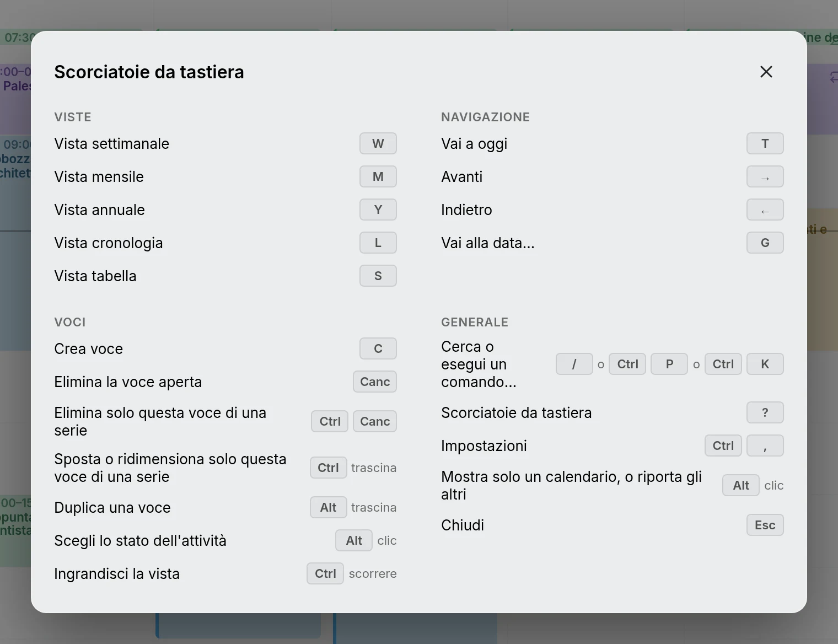Click the Ctrl key cap for Sposta o ridimensiona
838x644 pixels.
pyautogui.click(x=328, y=468)
